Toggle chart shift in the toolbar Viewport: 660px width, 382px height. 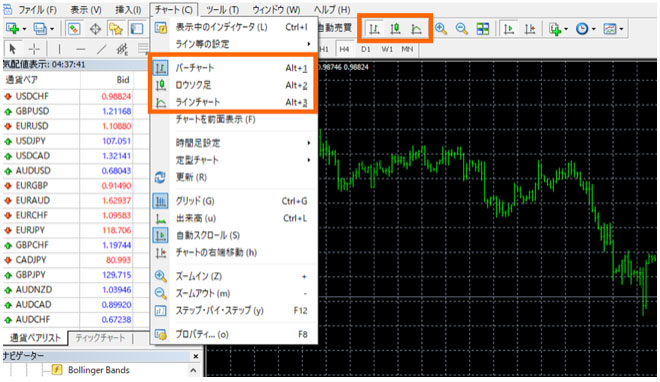pos(530,29)
